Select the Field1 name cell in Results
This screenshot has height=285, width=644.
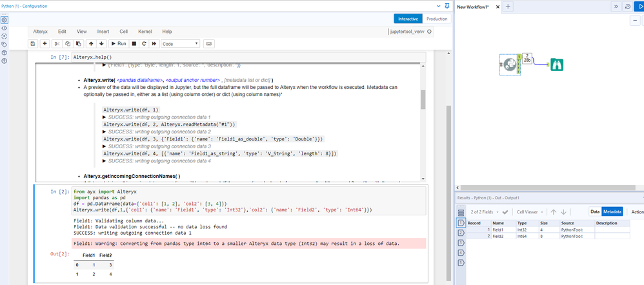tap(503, 230)
